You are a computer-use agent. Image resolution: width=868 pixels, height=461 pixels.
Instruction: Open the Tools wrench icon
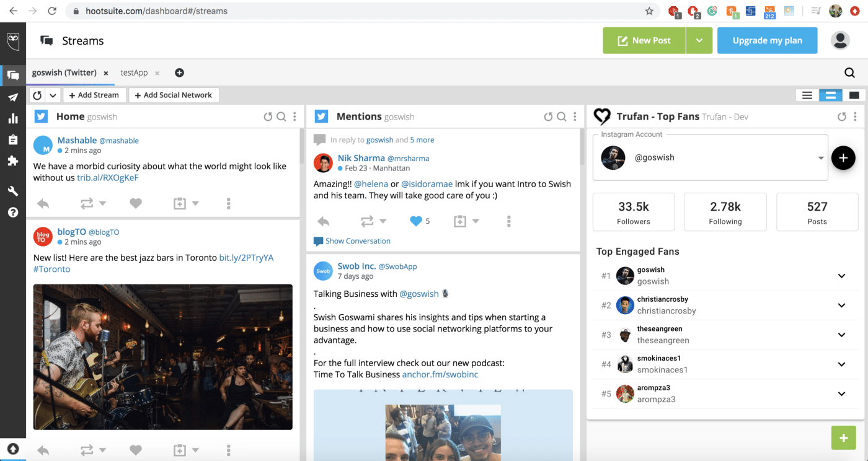click(13, 190)
